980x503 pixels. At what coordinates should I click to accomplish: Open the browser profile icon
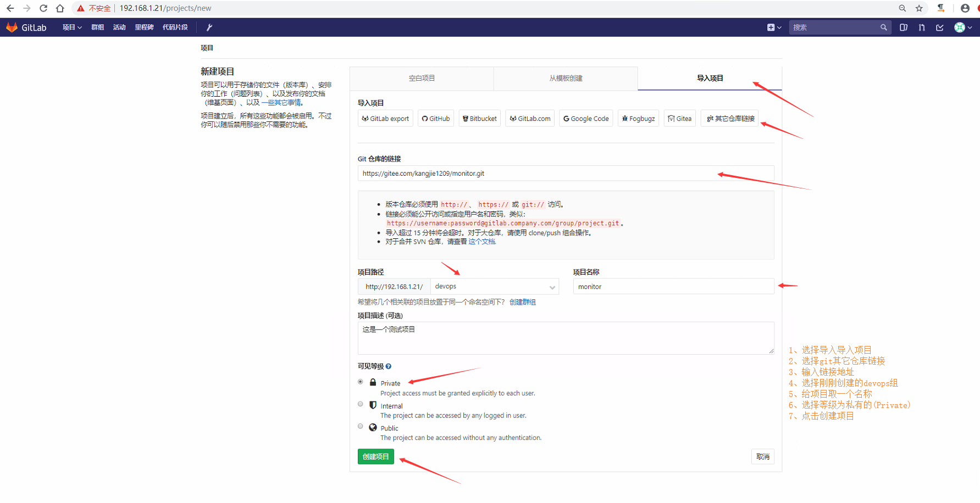[x=965, y=8]
